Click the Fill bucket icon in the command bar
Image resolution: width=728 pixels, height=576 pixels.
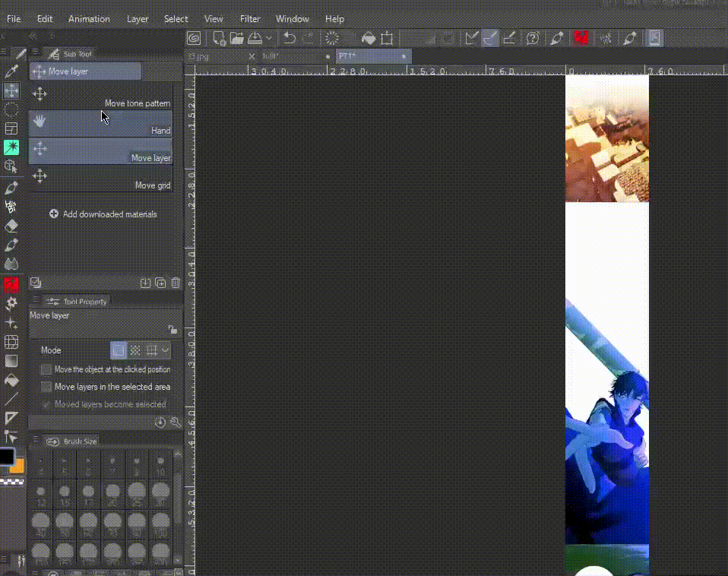coord(369,38)
